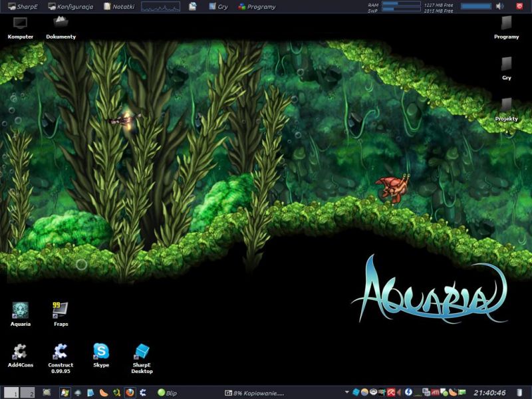This screenshot has width=532, height=399.
Task: Open the Programy desktop folder icon
Action: 506,28
